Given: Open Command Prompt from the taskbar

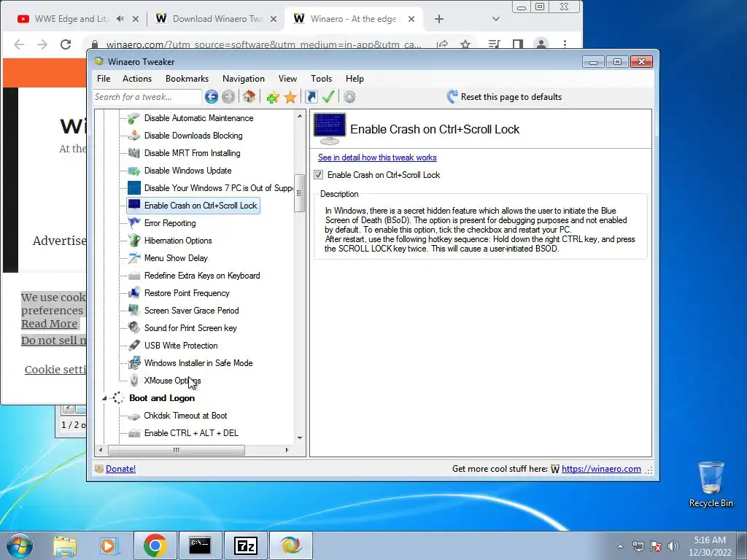Looking at the screenshot, I should click(x=200, y=545).
